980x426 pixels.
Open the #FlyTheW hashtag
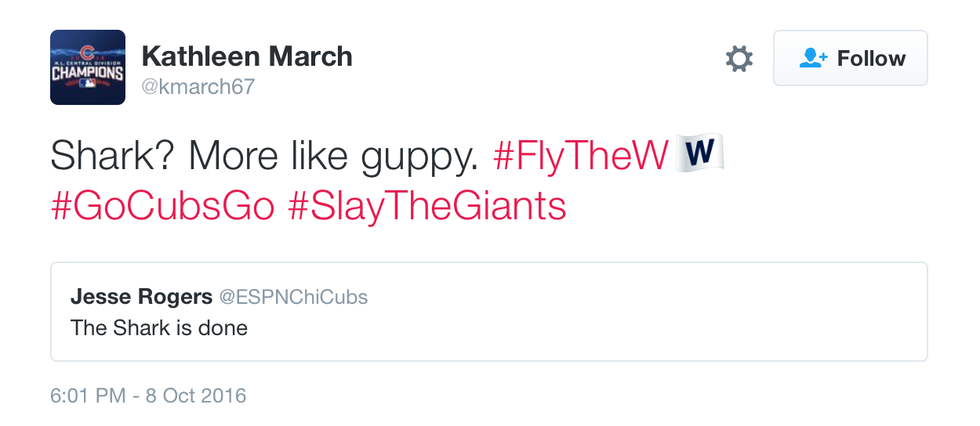pos(580,155)
